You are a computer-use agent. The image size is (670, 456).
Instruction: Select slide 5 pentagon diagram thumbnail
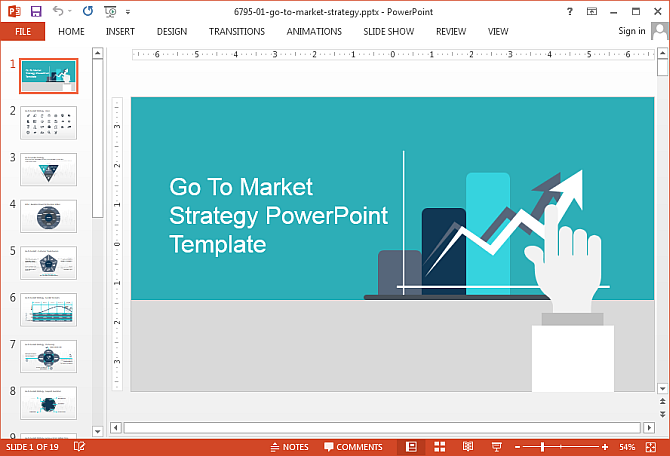[49, 263]
